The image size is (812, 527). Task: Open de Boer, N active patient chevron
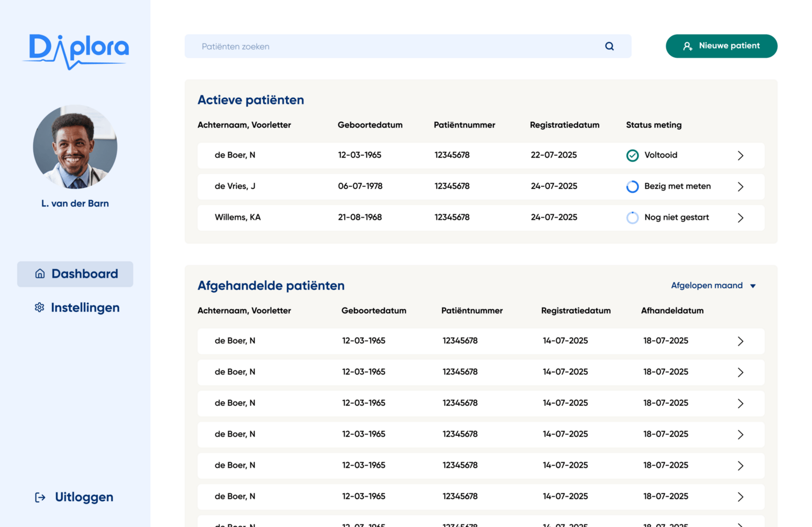click(740, 156)
